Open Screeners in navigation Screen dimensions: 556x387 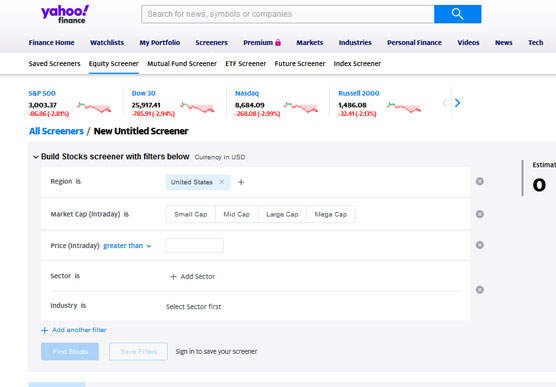(x=211, y=43)
